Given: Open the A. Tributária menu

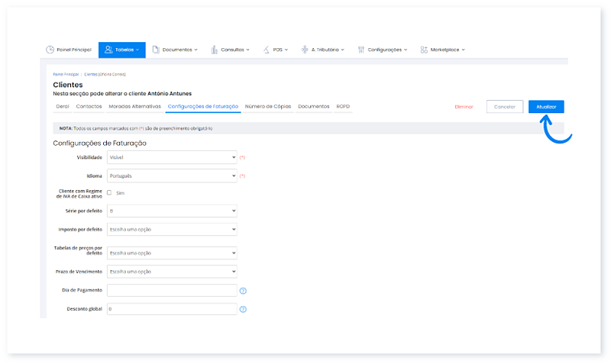Looking at the screenshot, I should 322,50.
